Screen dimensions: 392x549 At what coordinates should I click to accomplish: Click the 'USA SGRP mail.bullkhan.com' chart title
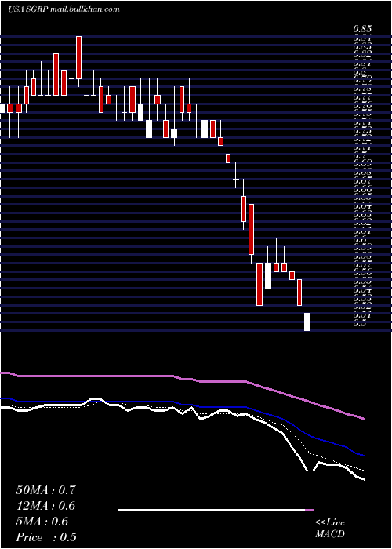tap(64, 9)
